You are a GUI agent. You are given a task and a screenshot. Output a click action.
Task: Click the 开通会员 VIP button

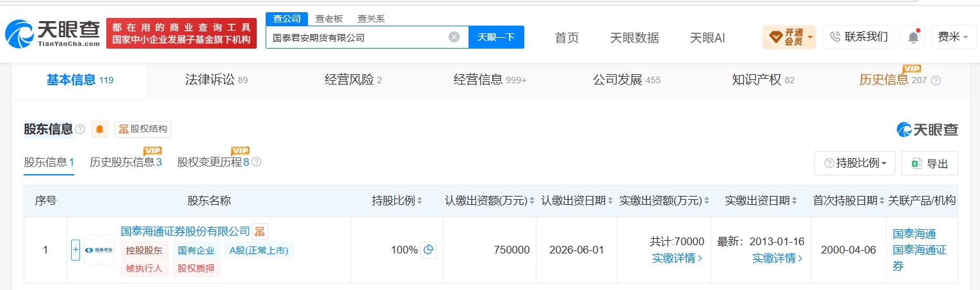[789, 37]
